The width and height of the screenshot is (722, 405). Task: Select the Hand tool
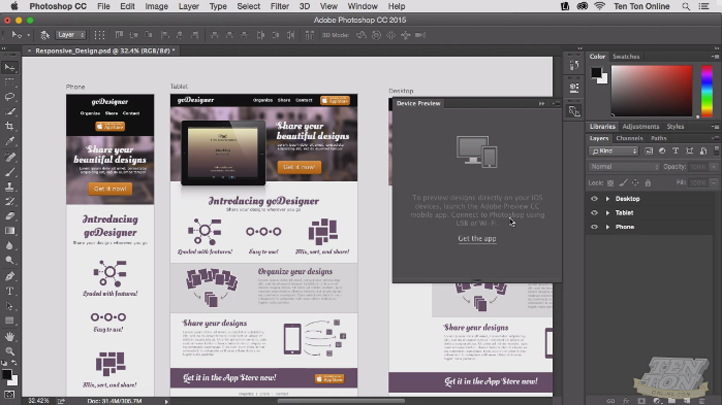tap(10, 336)
